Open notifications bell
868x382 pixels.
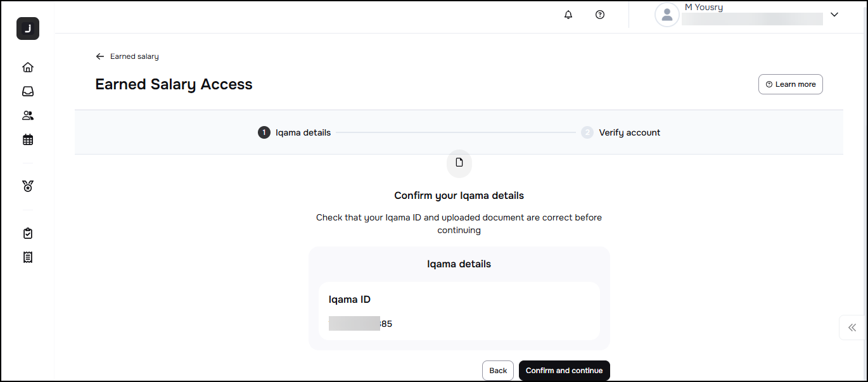(x=568, y=15)
